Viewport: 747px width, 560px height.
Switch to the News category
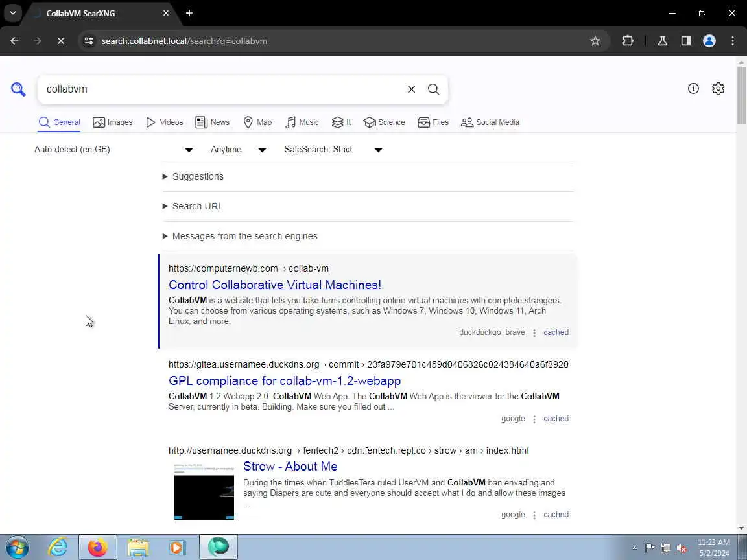[213, 122]
